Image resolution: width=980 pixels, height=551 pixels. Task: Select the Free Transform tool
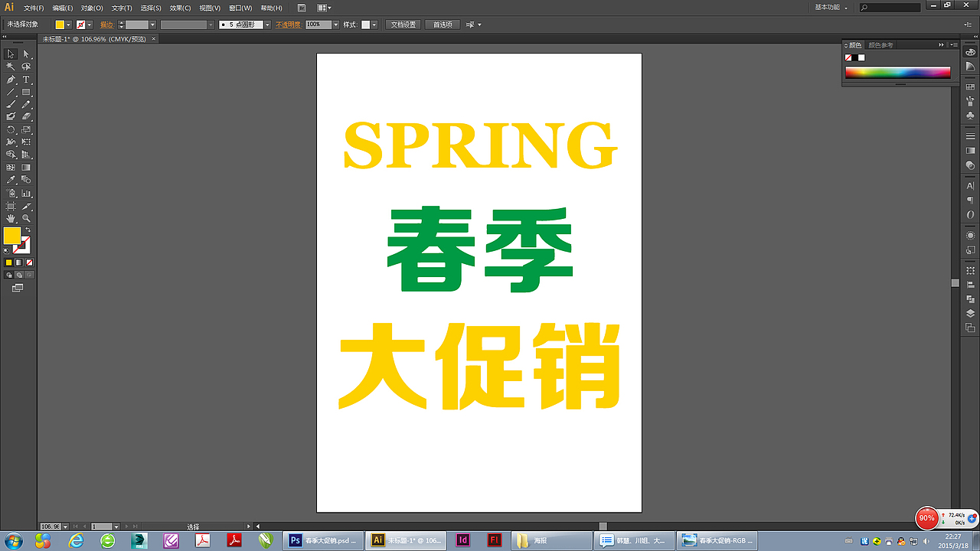click(26, 142)
